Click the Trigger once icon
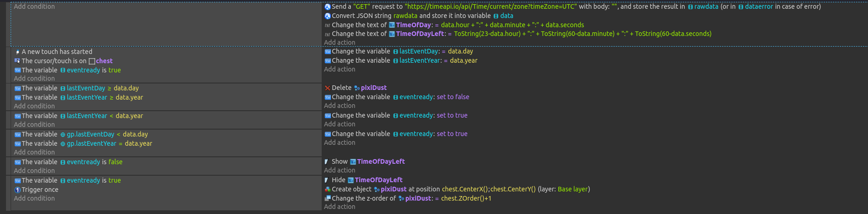The image size is (868, 214). pyautogui.click(x=18, y=190)
